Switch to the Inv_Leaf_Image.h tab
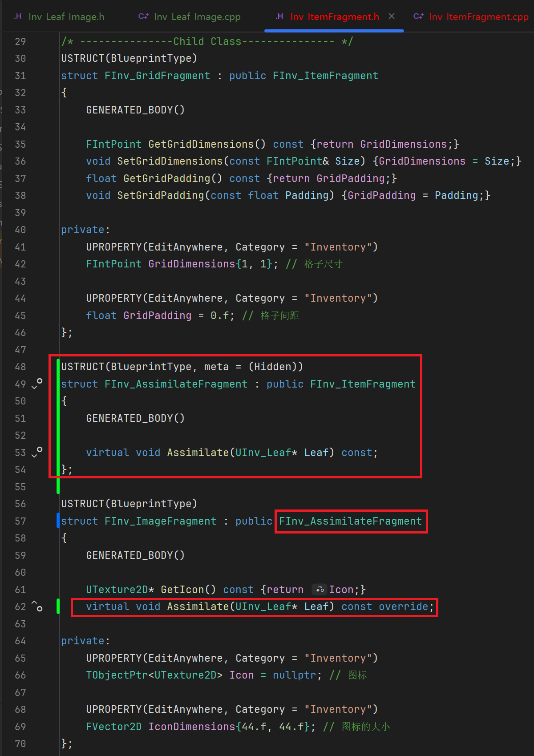 pos(59,16)
